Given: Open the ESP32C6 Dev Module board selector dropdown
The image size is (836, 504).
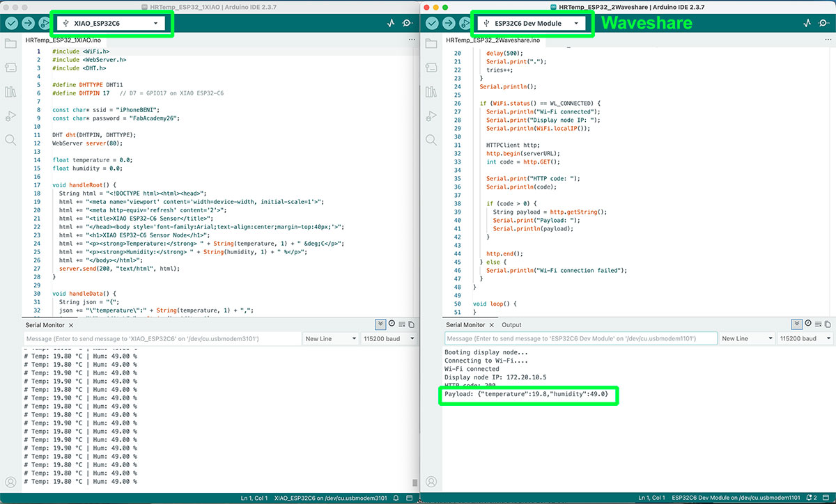Looking at the screenshot, I should (532, 23).
